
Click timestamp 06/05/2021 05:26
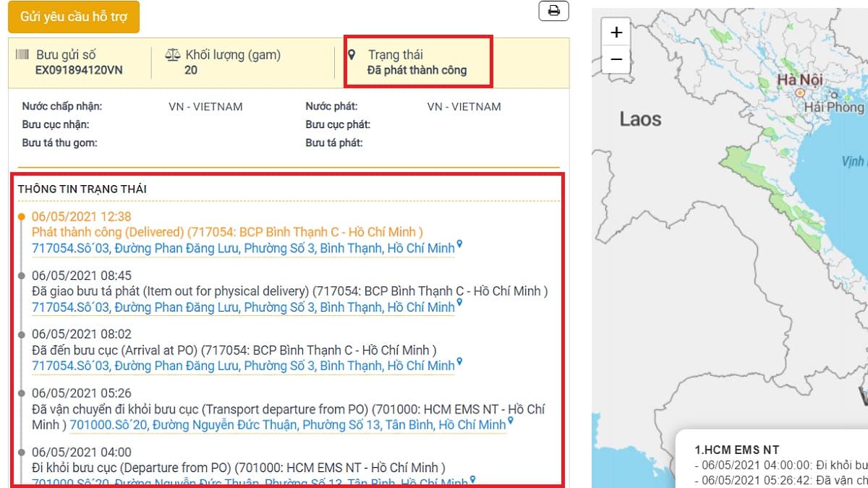(82, 393)
